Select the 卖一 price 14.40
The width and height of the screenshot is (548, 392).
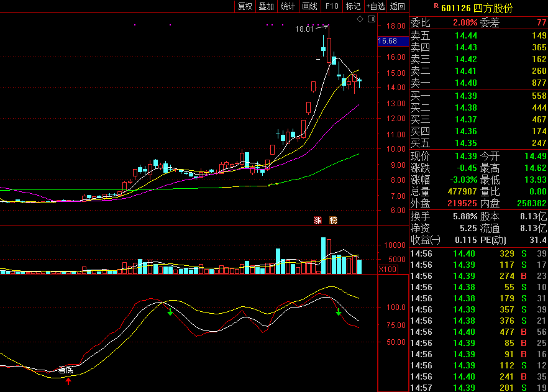(466, 83)
